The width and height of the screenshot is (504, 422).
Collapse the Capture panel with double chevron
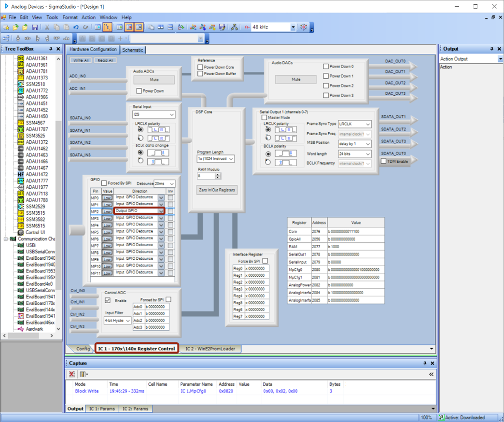pos(431,374)
